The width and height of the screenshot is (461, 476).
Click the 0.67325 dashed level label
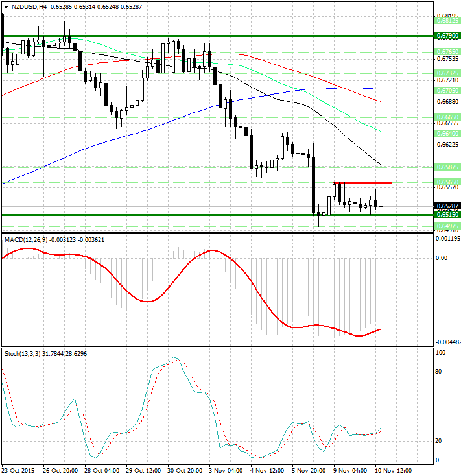(x=447, y=73)
